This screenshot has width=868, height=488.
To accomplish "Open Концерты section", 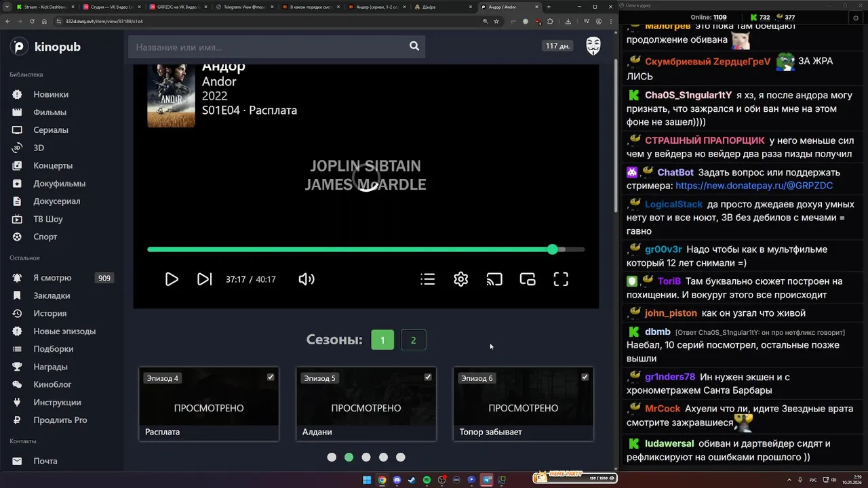I will pyautogui.click(x=53, y=165).
